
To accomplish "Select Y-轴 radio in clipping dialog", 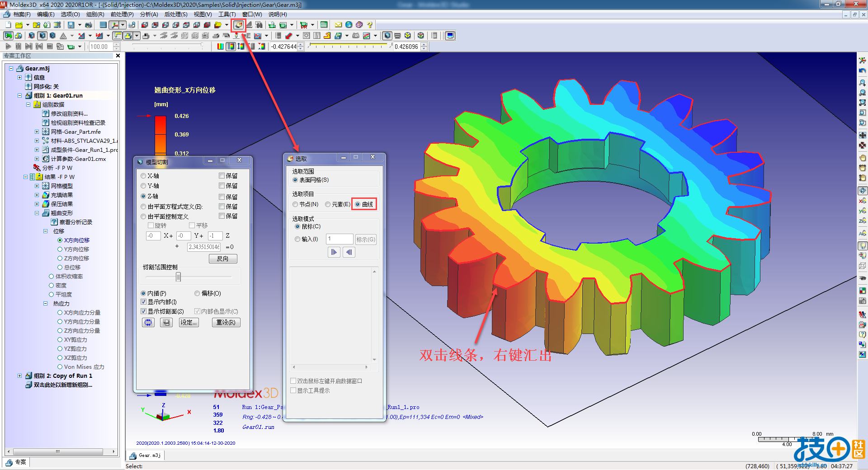I will click(x=143, y=186).
